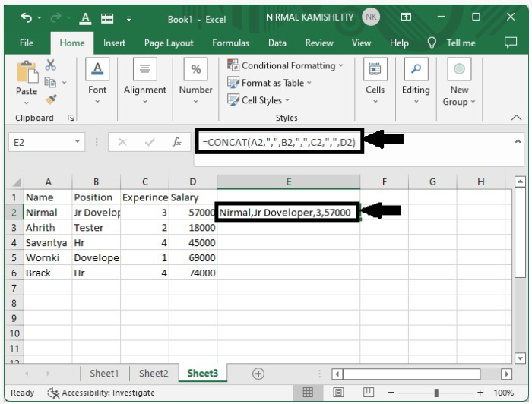
Task: Switch to Page Break Preview view
Action: [x=367, y=393]
